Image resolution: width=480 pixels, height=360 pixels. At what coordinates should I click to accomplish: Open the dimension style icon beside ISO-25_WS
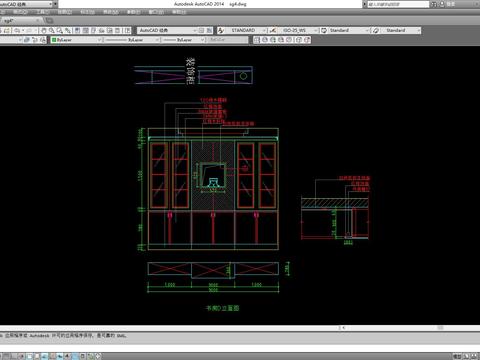273,30
